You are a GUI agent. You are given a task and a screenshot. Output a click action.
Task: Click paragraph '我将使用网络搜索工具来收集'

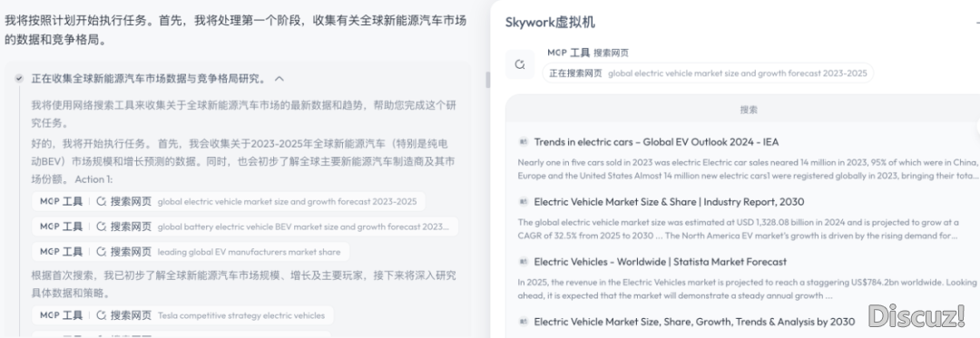(244, 114)
